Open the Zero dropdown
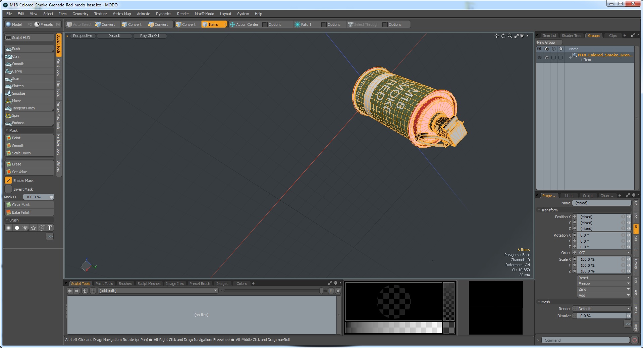 pyautogui.click(x=604, y=290)
